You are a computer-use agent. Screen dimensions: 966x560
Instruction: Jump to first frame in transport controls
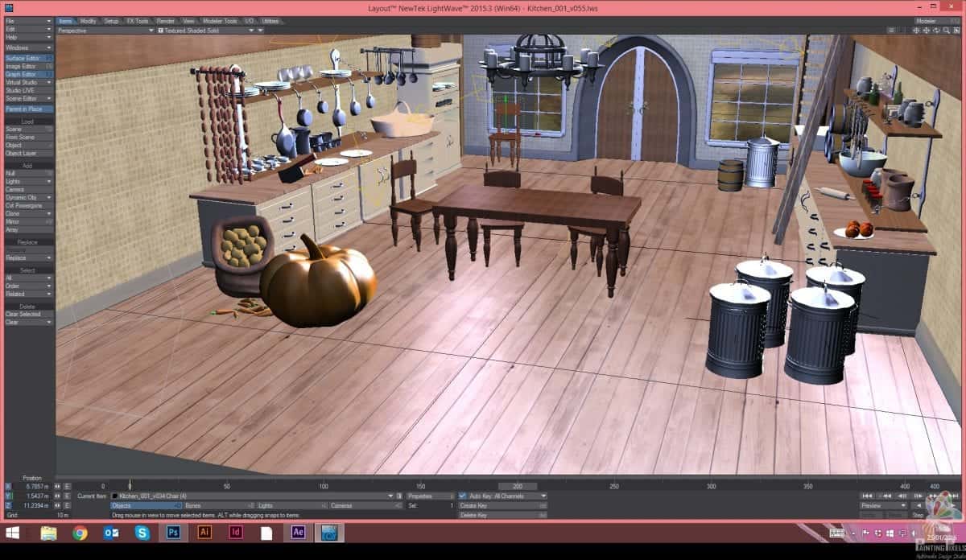coord(866,496)
